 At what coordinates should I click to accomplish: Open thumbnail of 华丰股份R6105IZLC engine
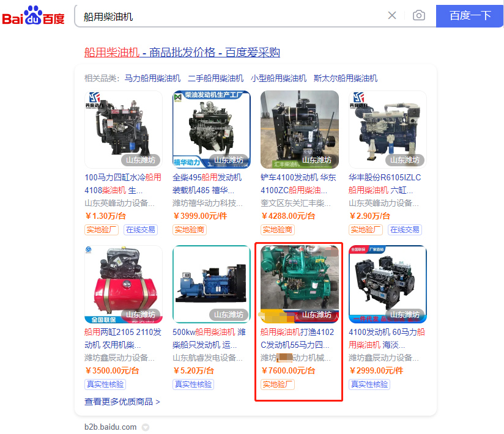388,130
